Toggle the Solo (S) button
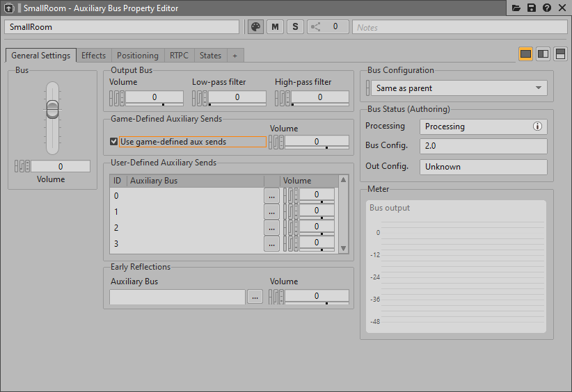Viewport: 572px width, 392px height. (295, 26)
